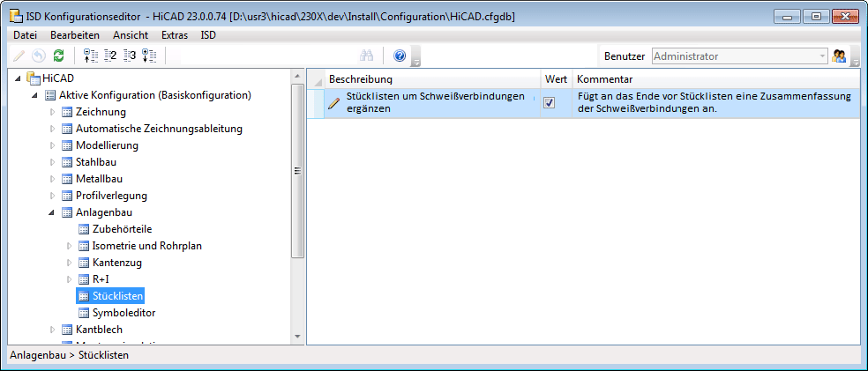The width and height of the screenshot is (868, 371).
Task: Collapse the Anlagenbau node
Action: point(53,213)
